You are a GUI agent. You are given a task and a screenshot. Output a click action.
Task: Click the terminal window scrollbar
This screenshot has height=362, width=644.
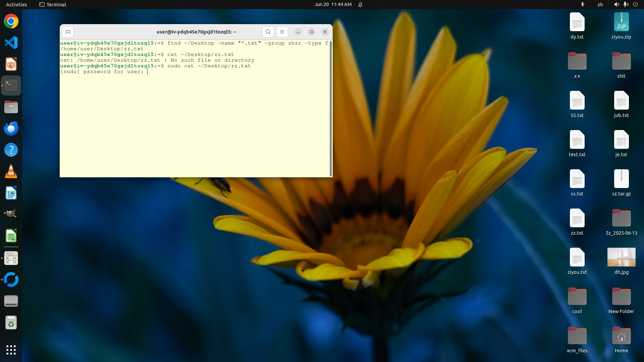pyautogui.click(x=331, y=108)
